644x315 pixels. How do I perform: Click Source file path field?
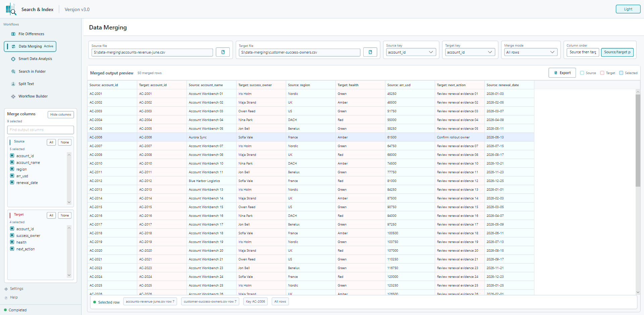(152, 52)
